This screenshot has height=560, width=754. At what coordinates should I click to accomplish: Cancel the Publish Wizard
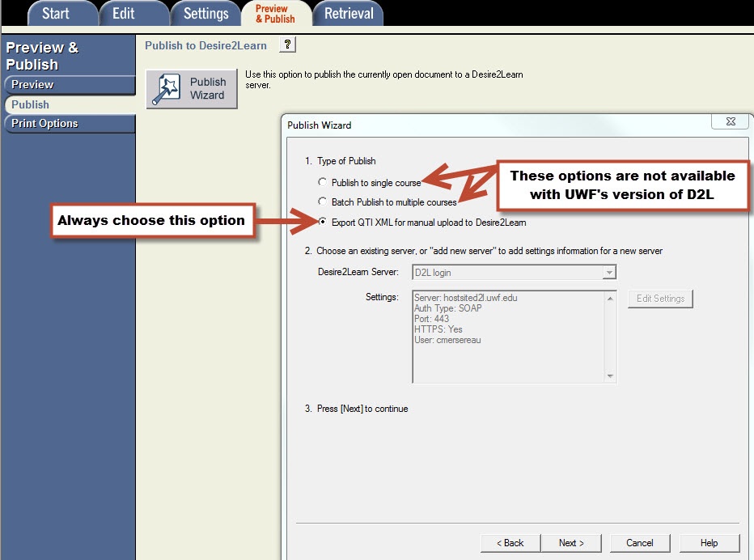639,543
